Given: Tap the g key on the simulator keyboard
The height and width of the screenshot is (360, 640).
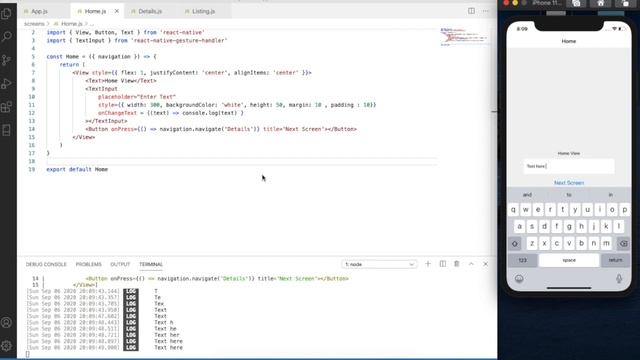Looking at the screenshot, I should (569, 227).
